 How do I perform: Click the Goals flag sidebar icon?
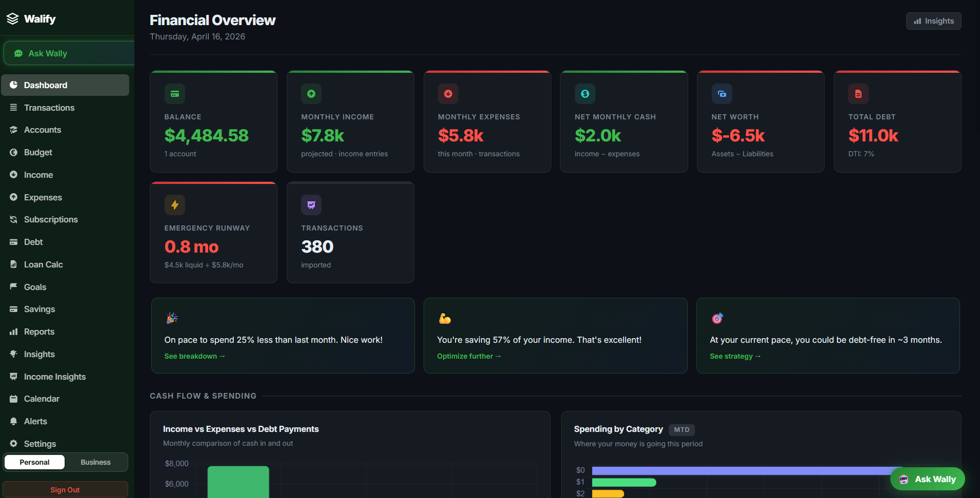click(14, 286)
